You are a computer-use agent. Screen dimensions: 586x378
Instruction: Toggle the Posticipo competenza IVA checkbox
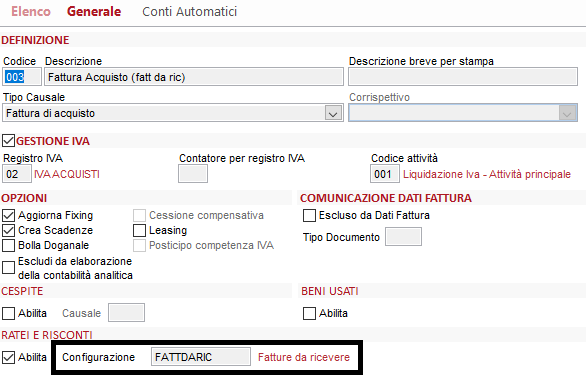[139, 245]
